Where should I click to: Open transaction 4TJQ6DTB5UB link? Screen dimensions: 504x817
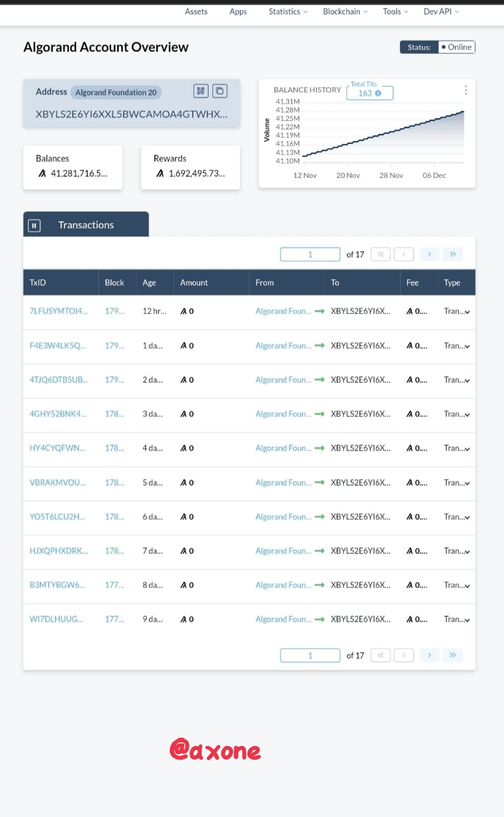click(x=59, y=379)
